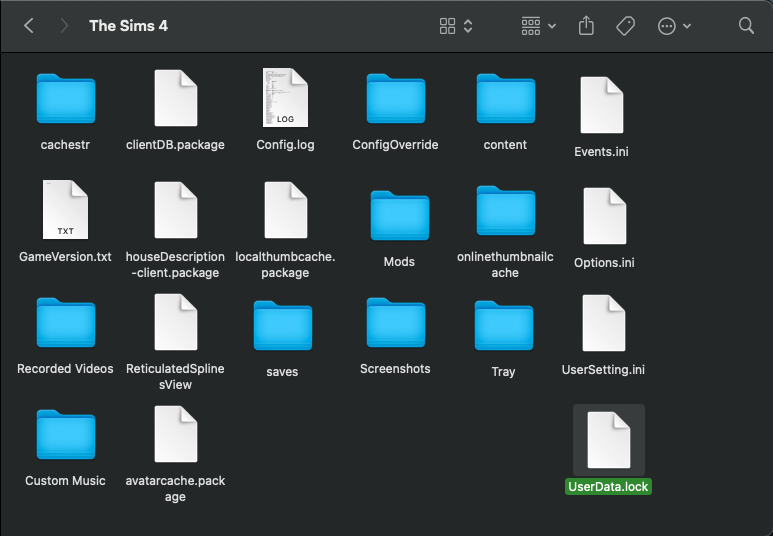Click the 'onlinethumbnailcache' name label

point(505,264)
